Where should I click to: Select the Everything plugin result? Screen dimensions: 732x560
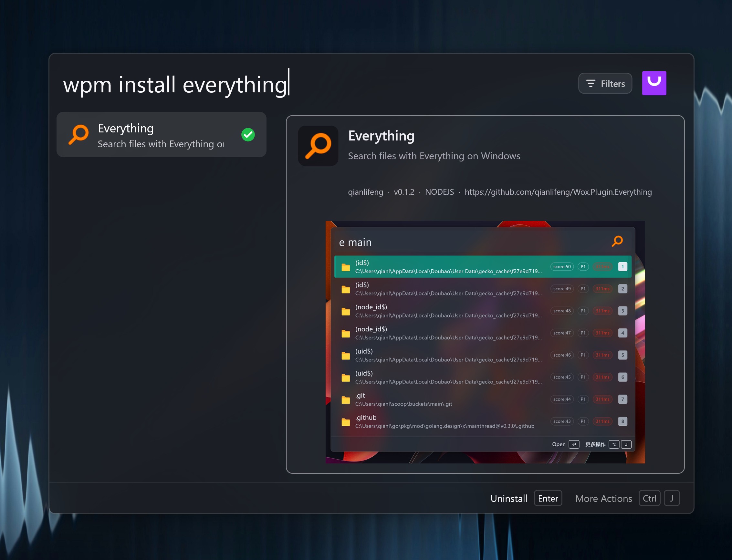(x=161, y=135)
